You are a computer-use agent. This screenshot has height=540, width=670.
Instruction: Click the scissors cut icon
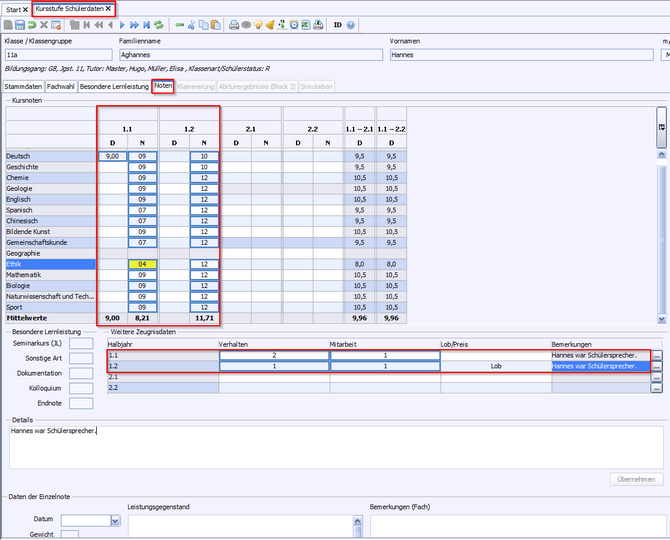tap(192, 24)
